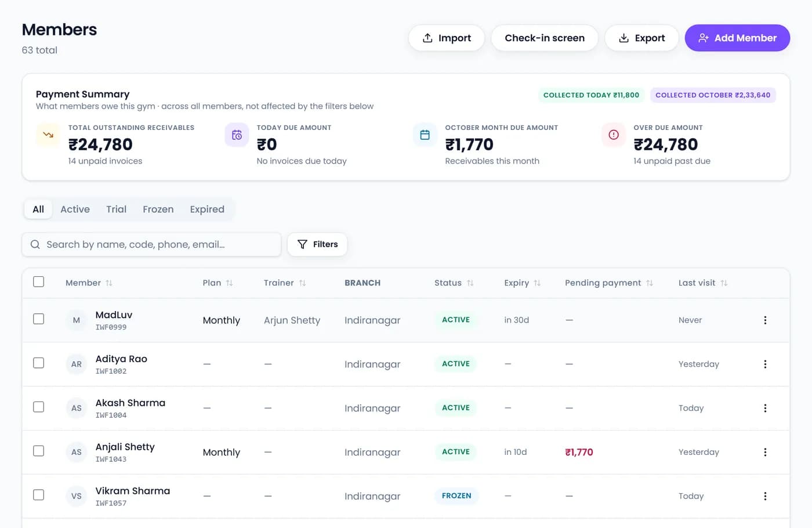Sort by the Pending payment column arrows
812x528 pixels.
tap(650, 283)
